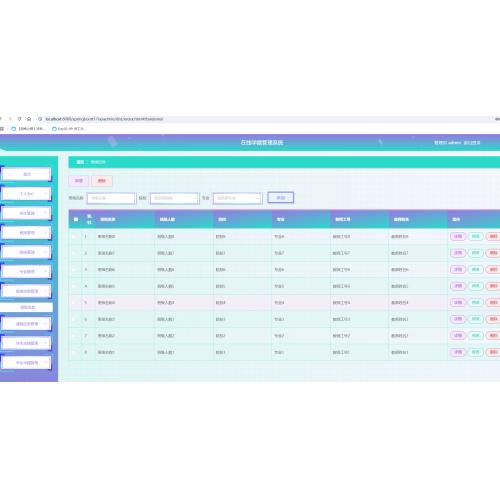
Task: Open the third filter dropdown beside search button
Action: (x=237, y=198)
